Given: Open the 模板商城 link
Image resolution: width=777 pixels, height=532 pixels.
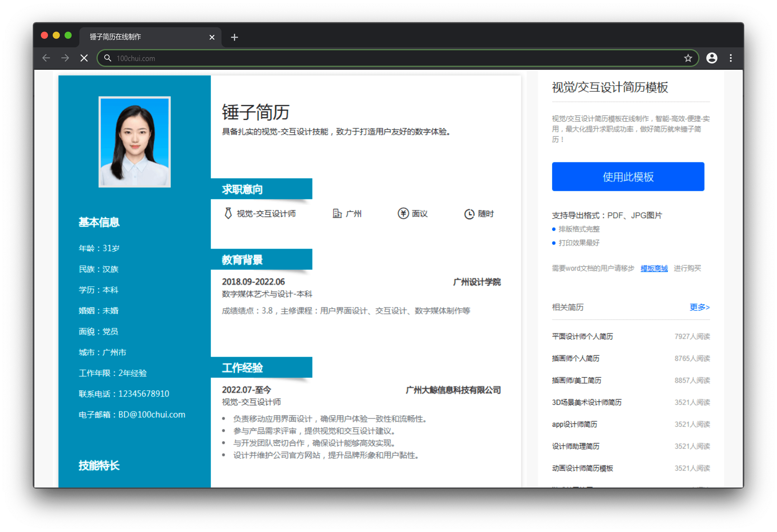Looking at the screenshot, I should click(654, 268).
